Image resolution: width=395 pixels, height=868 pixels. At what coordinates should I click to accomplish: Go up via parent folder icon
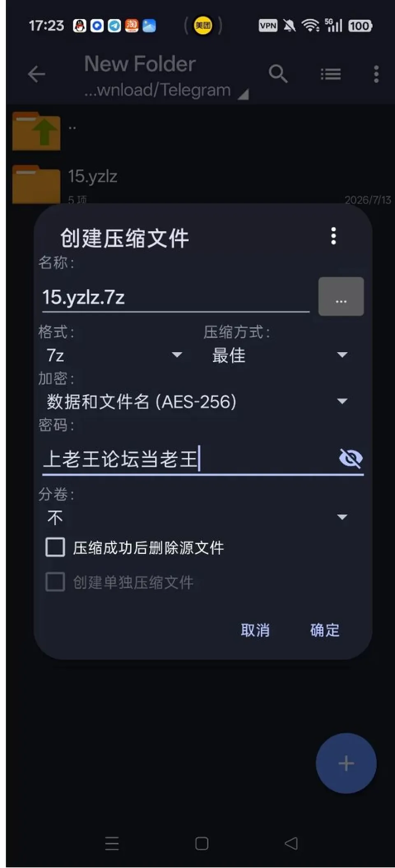36,132
